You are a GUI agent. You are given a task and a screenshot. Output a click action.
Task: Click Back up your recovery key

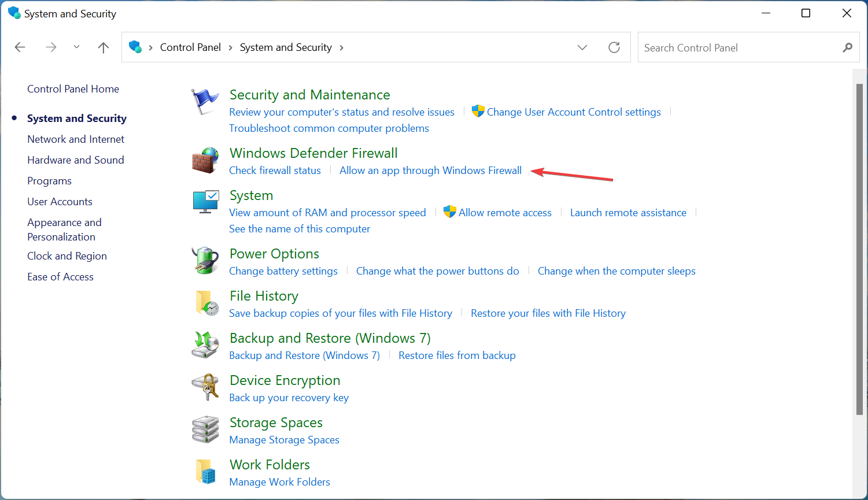pos(289,398)
